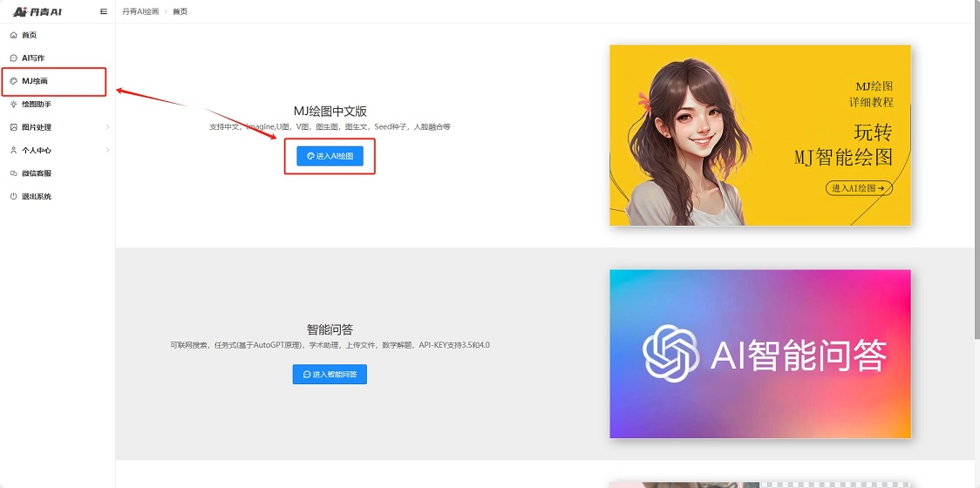Collapse the sidebar with the hamburger icon
Image resolution: width=980 pixels, height=488 pixels.
click(104, 11)
